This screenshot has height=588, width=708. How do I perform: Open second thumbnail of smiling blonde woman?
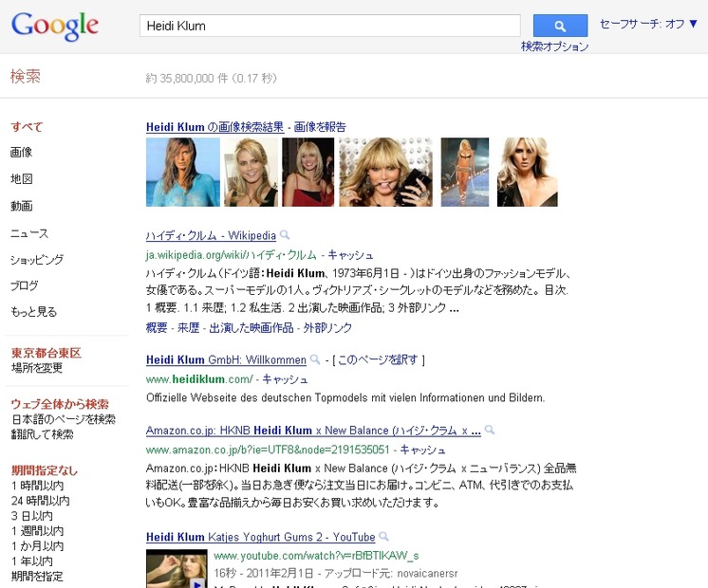252,172
